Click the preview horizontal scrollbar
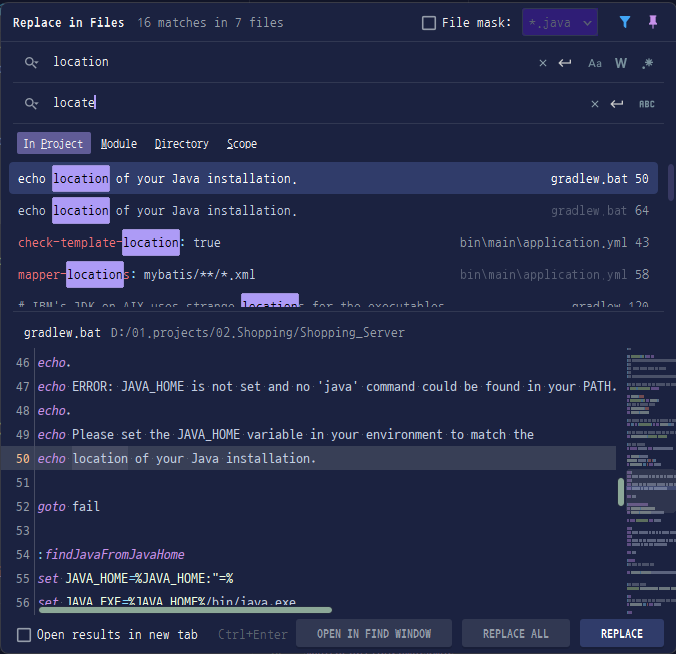The image size is (676, 654). click(x=185, y=610)
